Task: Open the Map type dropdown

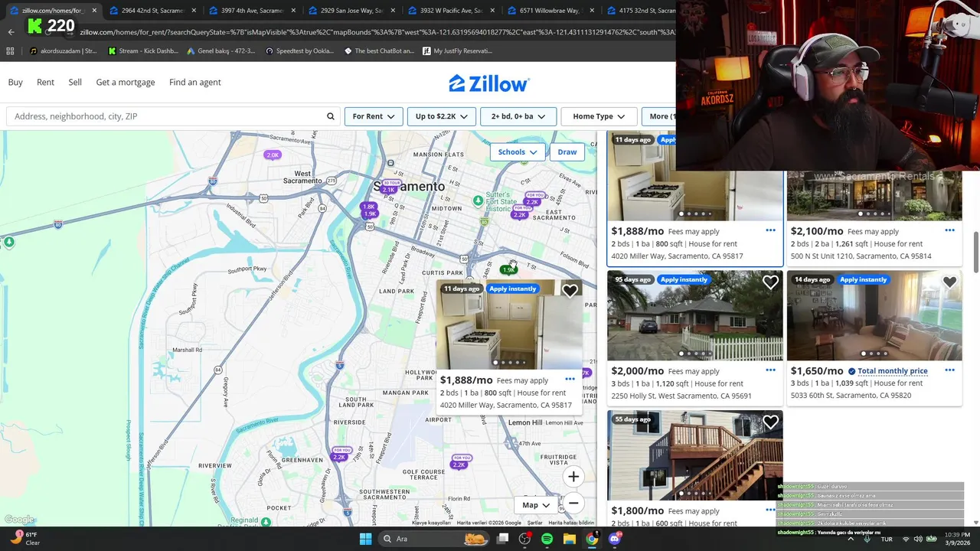Action: [x=536, y=505]
